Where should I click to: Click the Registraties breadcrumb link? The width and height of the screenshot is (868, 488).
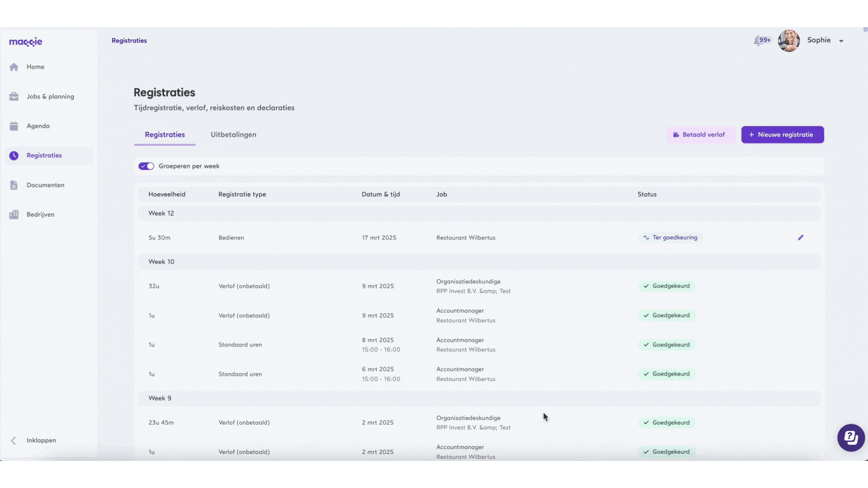pos(129,41)
